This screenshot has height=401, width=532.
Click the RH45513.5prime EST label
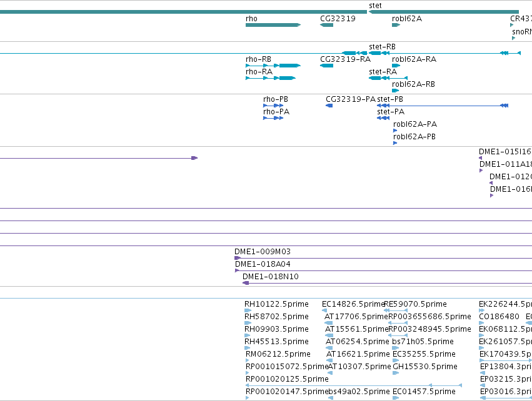point(276,342)
